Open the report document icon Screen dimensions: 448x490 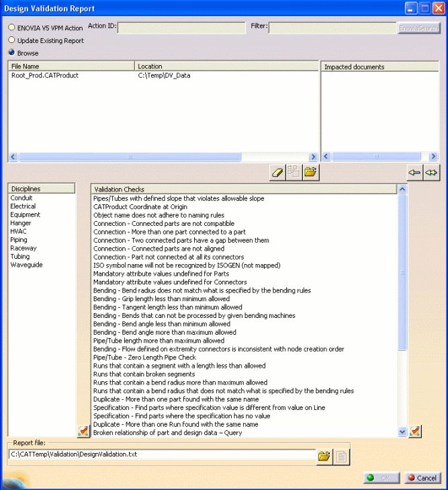342,456
